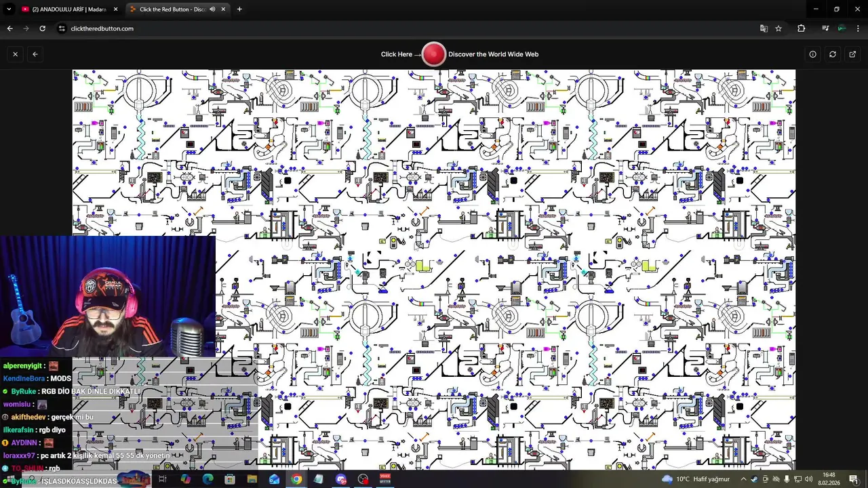
Task: Open the media controls button
Action: pos(825,28)
